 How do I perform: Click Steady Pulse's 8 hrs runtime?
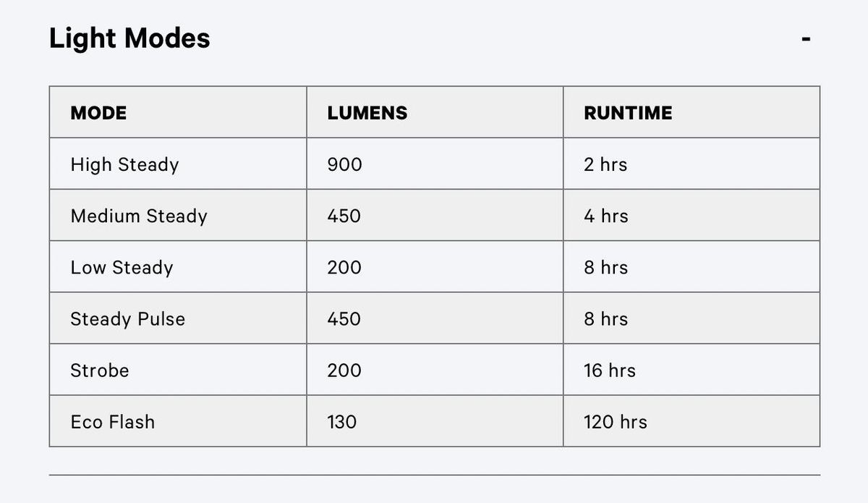pyautogui.click(x=606, y=319)
